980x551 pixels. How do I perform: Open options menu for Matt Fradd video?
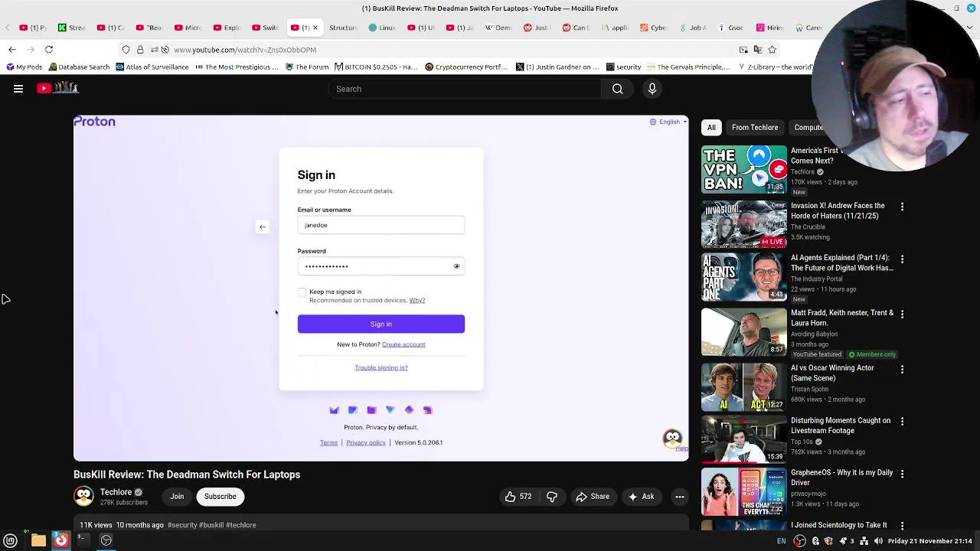[902, 315]
